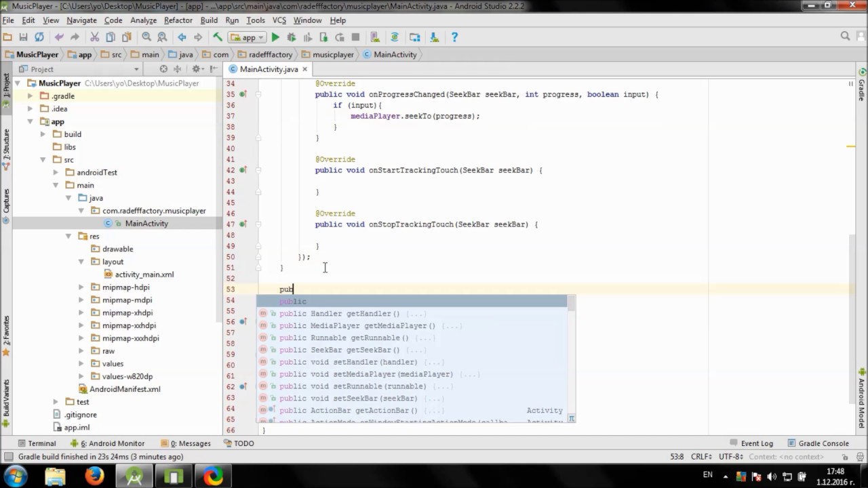Open Project panel settings gear
Screen dimensions: 868x488
click(x=197, y=69)
